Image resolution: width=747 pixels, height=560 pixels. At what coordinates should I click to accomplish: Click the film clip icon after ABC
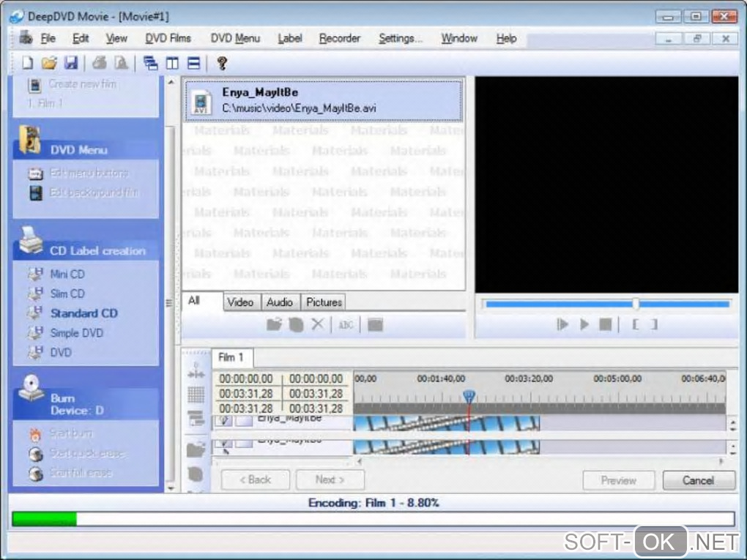pyautogui.click(x=376, y=325)
